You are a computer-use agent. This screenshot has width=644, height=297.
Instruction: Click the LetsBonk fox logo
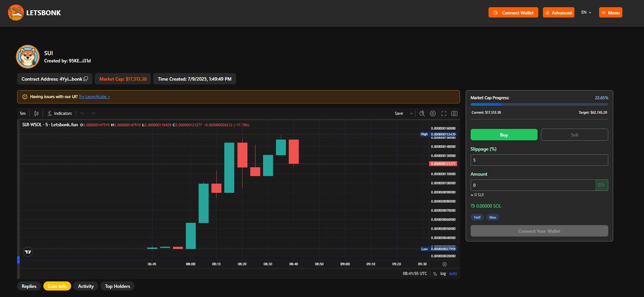16,13
